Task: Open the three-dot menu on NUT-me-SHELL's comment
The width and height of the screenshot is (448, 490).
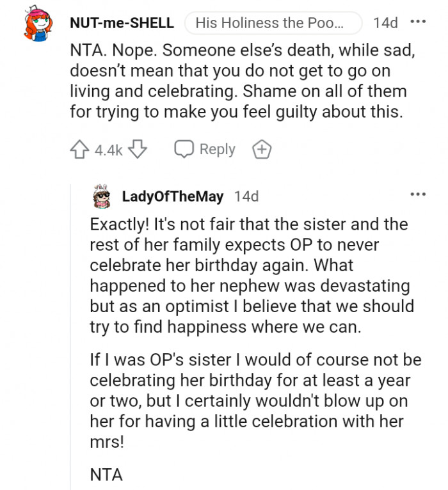Action: (x=418, y=22)
